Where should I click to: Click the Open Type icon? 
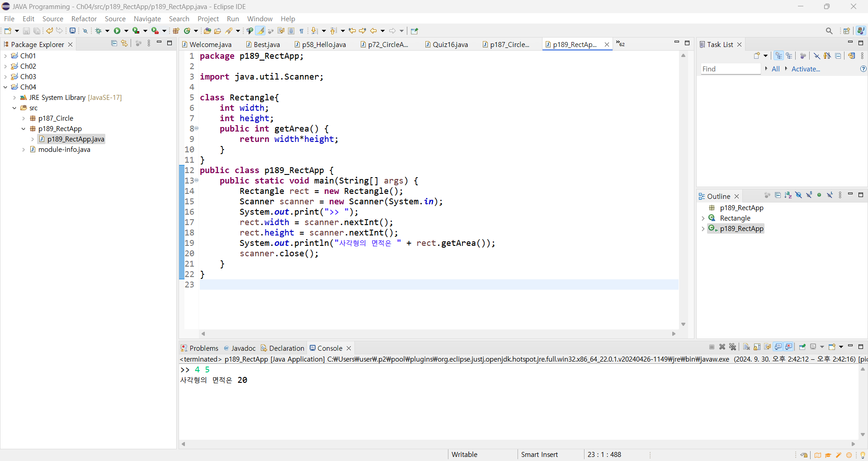(207, 31)
